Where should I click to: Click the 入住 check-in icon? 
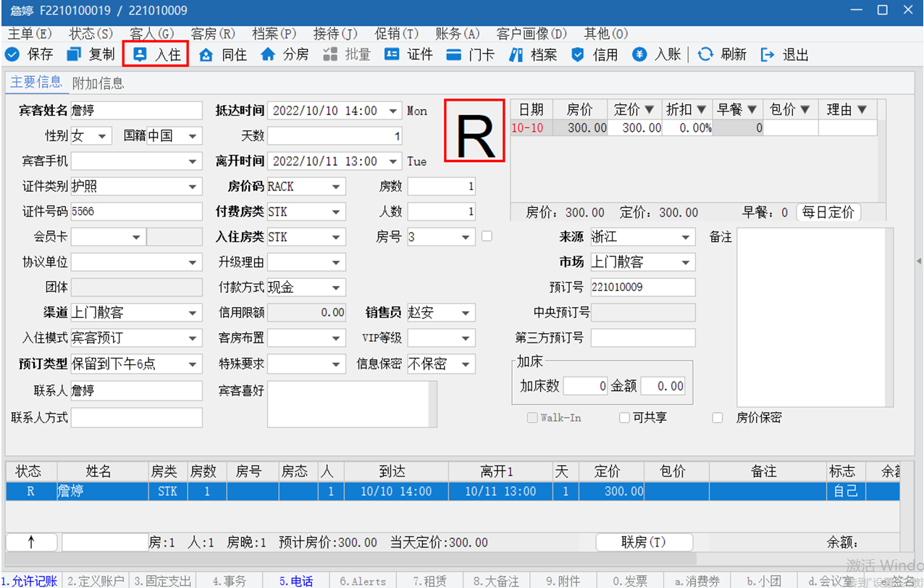140,55
